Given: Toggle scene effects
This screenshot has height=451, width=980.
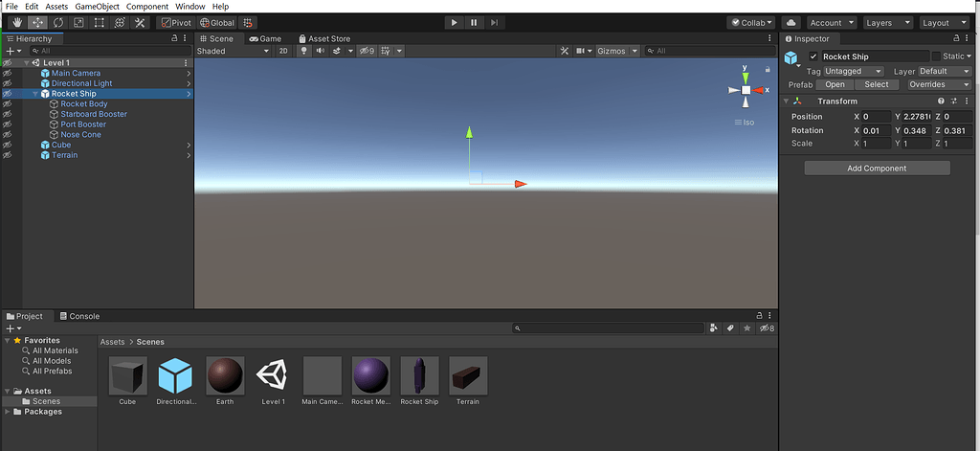Looking at the screenshot, I should tap(337, 51).
